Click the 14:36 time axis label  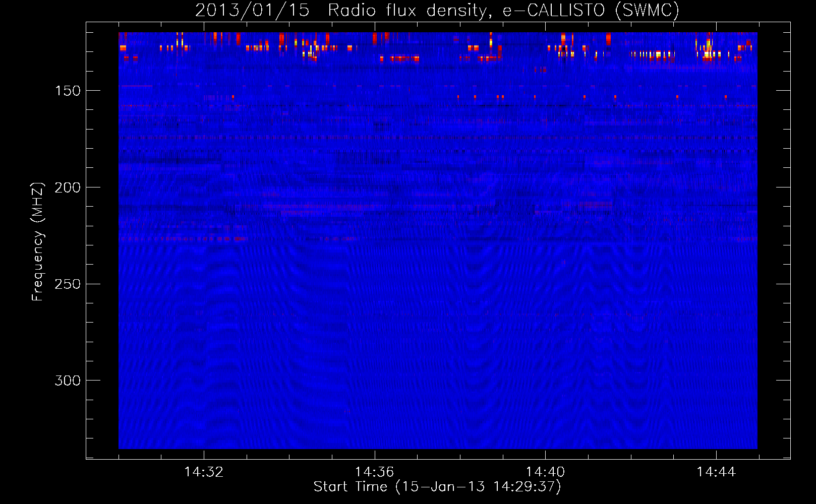pos(374,472)
